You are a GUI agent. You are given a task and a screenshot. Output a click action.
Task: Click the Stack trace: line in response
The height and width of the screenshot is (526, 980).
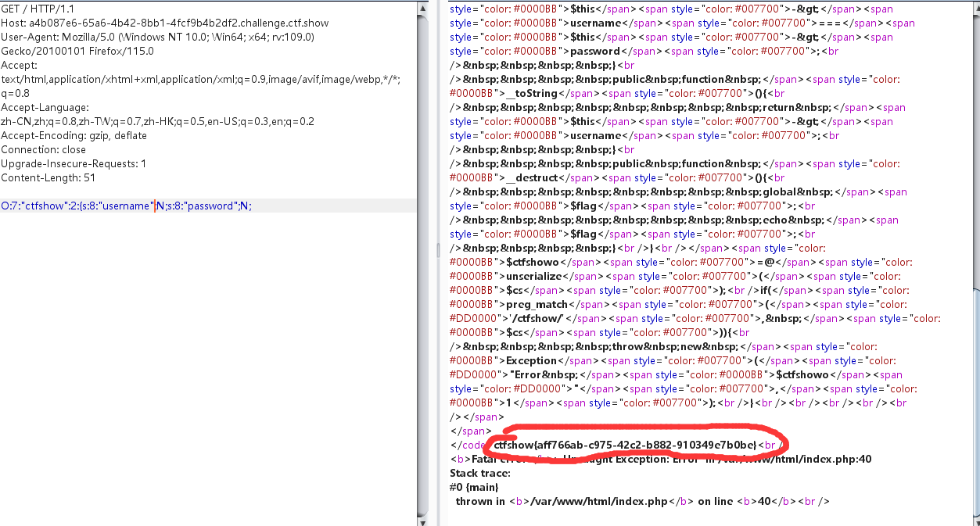click(480, 473)
